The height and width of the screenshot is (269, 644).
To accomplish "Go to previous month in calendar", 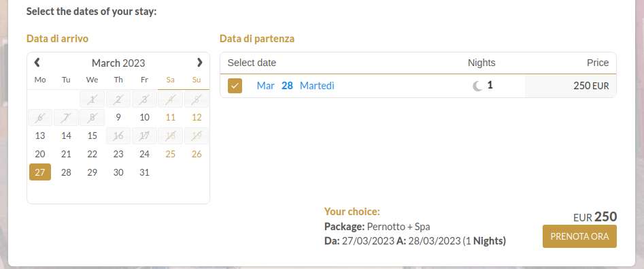I will (37, 63).
